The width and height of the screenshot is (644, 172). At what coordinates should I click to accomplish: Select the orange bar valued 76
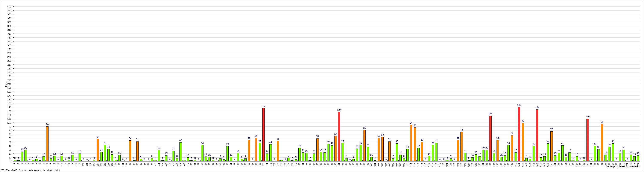point(462,147)
